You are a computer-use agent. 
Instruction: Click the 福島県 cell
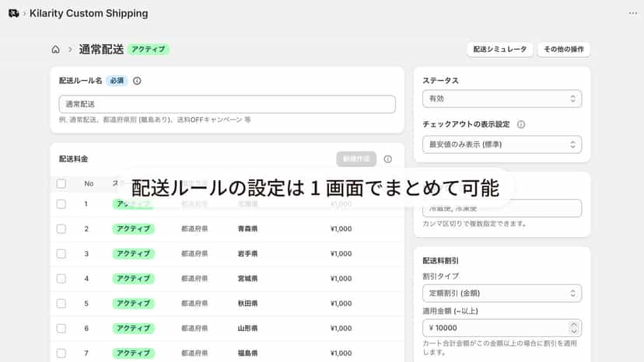click(x=247, y=353)
